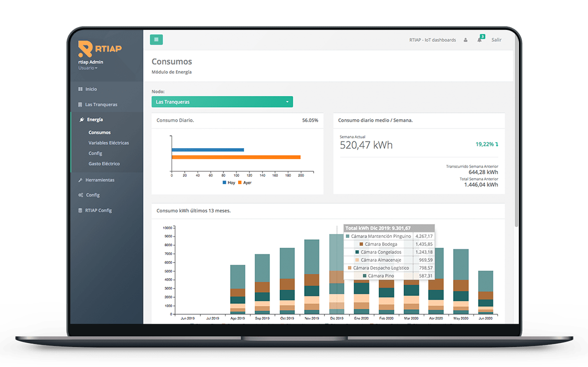Click the RTIAP Config database icon
588x367 pixels.
80,210
